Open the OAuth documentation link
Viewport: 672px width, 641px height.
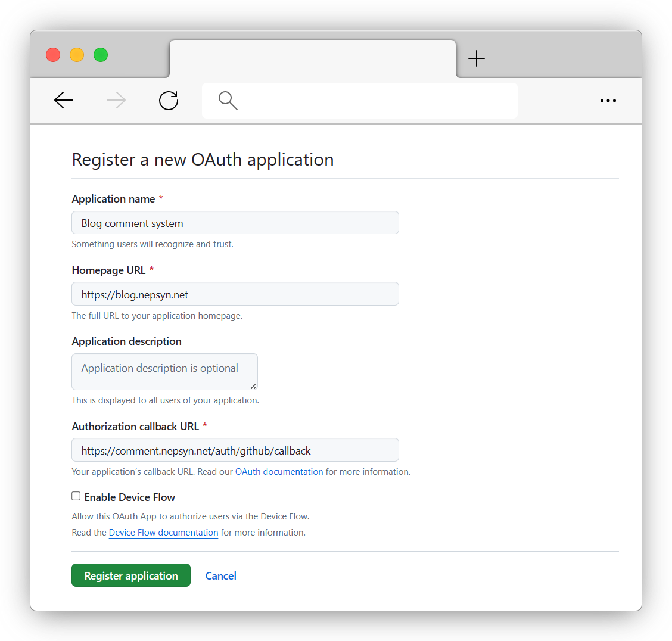[x=279, y=472]
